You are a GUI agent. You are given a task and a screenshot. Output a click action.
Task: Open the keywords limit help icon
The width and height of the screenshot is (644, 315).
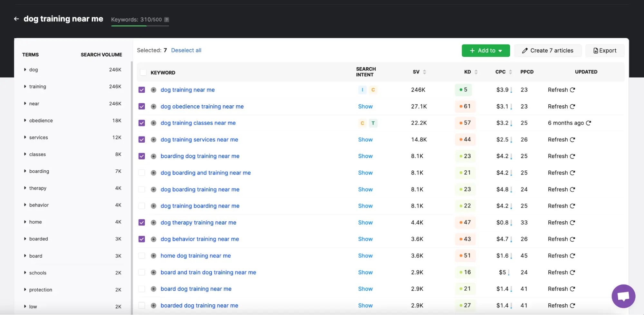(x=167, y=20)
